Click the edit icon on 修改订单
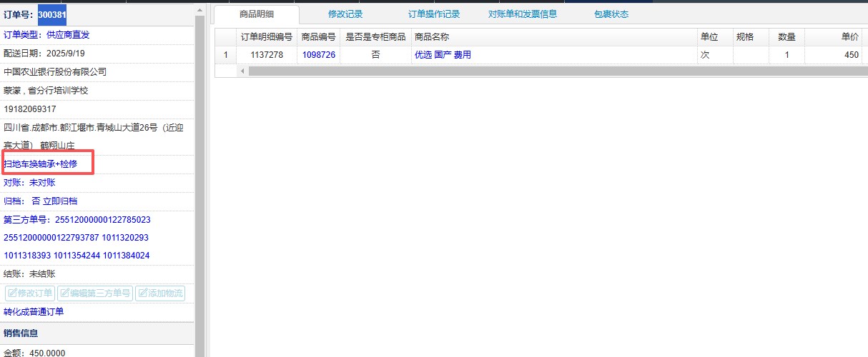868x357 pixels. coord(11,293)
